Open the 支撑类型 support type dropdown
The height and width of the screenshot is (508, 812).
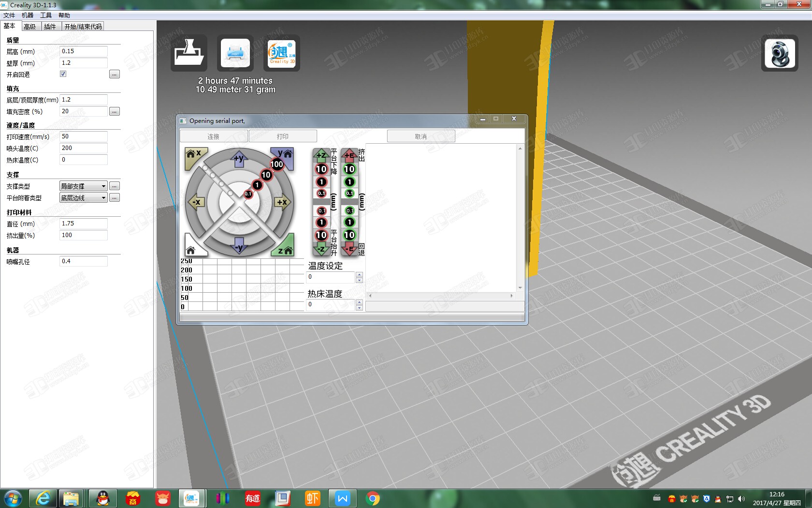(x=83, y=186)
